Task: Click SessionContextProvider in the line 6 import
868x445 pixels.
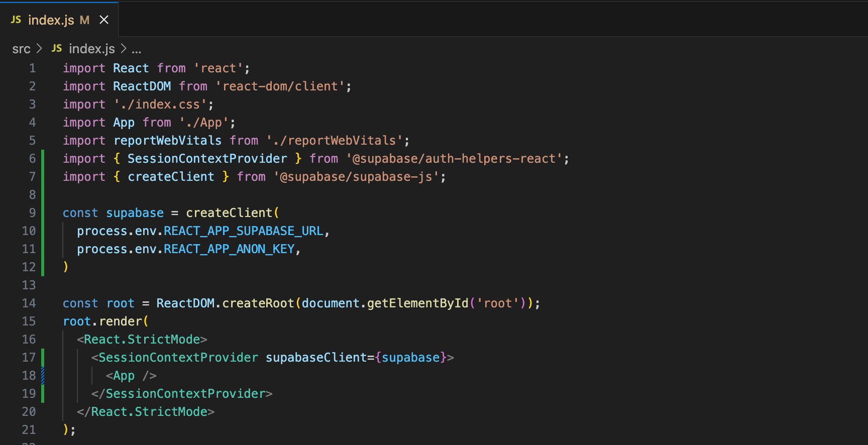Action: pos(207,159)
